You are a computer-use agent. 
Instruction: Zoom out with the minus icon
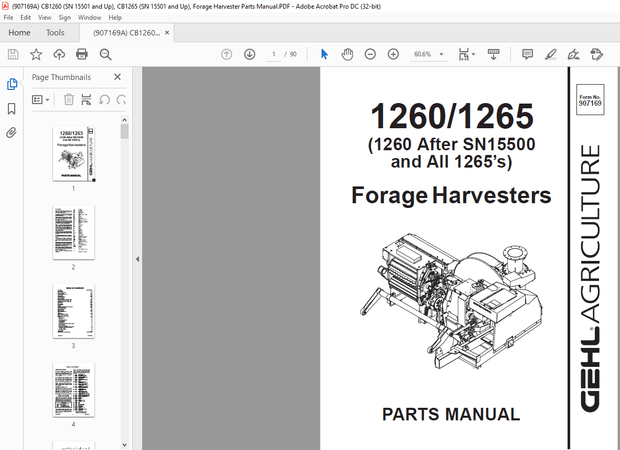[x=370, y=54]
